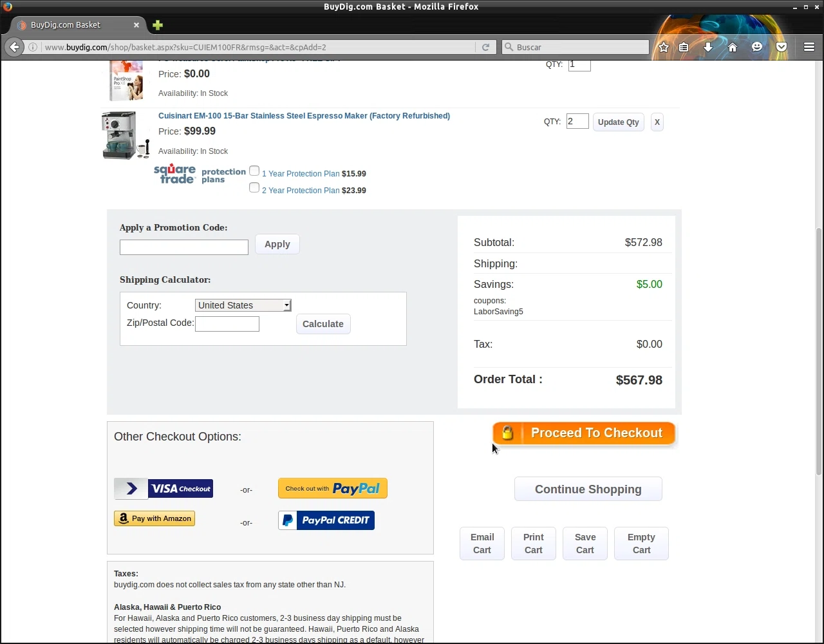824x644 pixels.
Task: Click Savings value $5.00
Action: point(649,285)
